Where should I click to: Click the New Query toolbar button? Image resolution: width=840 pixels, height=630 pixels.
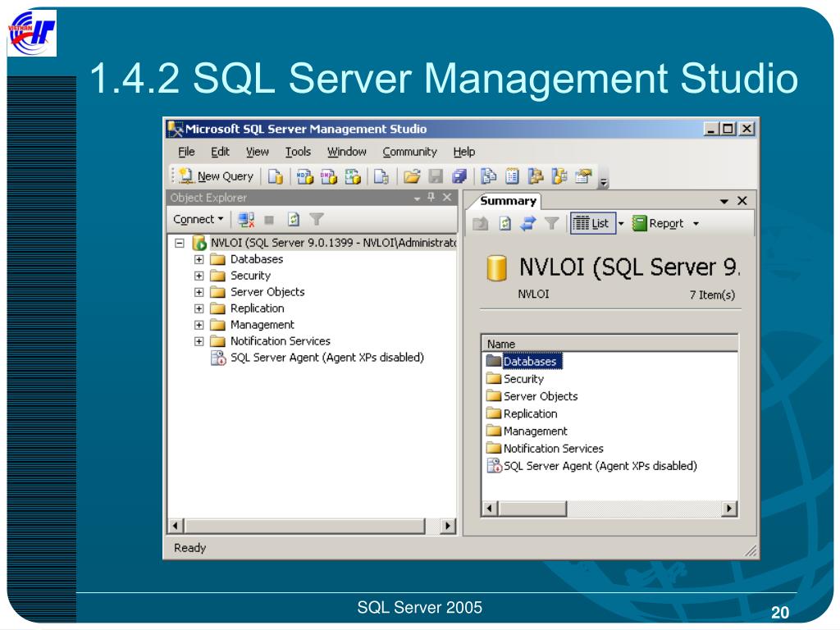coord(217,176)
